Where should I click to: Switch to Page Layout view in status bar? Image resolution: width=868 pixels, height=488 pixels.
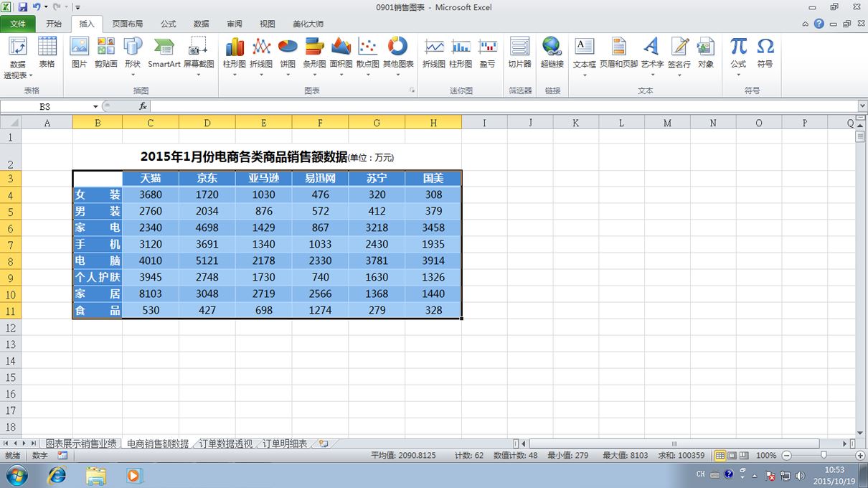[x=732, y=455]
